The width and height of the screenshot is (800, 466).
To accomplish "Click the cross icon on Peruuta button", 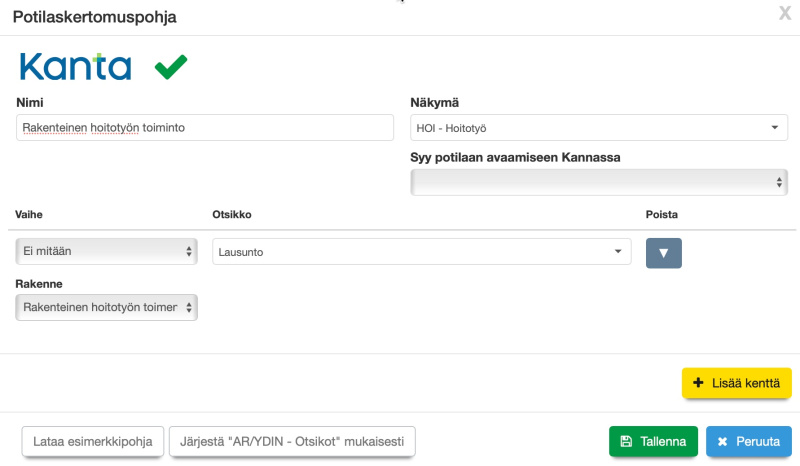I will click(722, 441).
